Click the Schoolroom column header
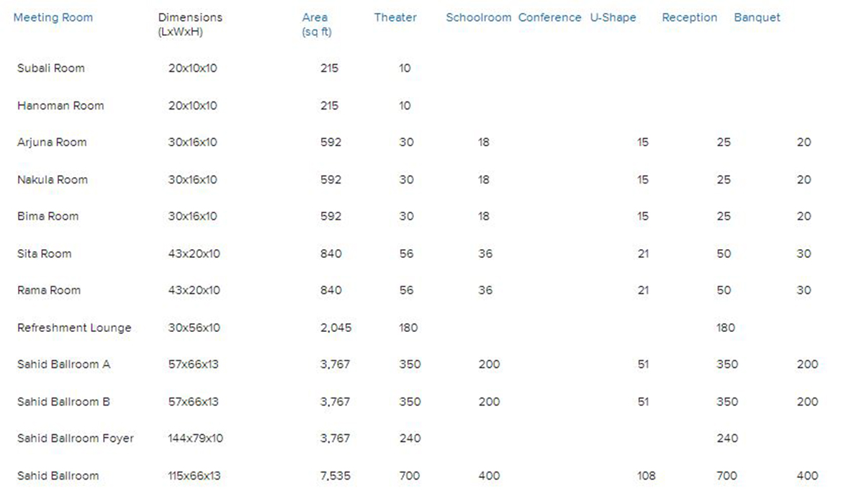This screenshot has width=864, height=504. [x=479, y=17]
